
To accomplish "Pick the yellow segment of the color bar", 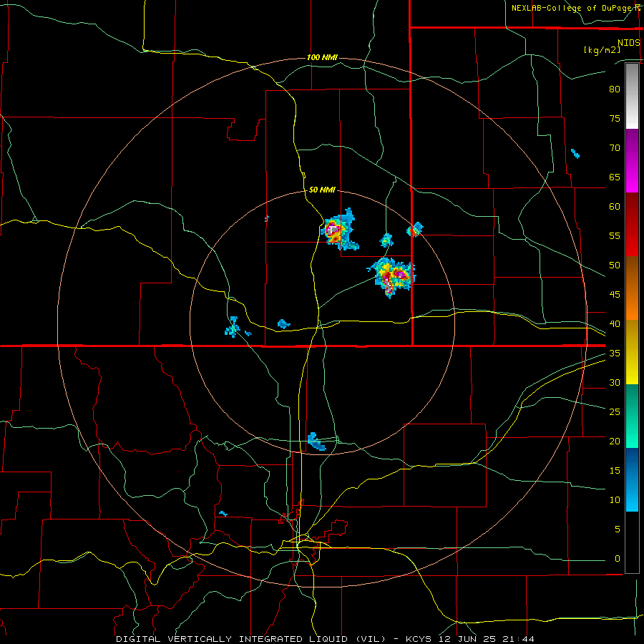I will tap(632, 352).
